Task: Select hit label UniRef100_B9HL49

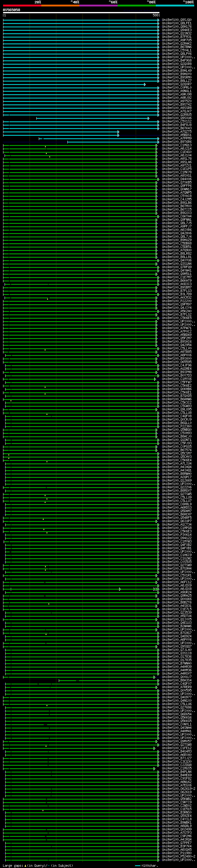Action: click(176, 71)
